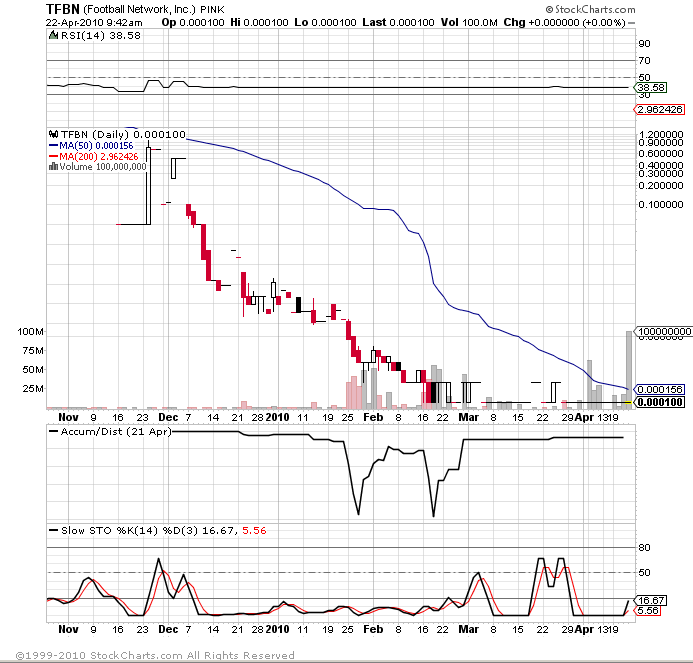Click the blue MA(50) legend dash
Image resolution: width=693 pixels, height=663 pixels.
[x=53, y=145]
